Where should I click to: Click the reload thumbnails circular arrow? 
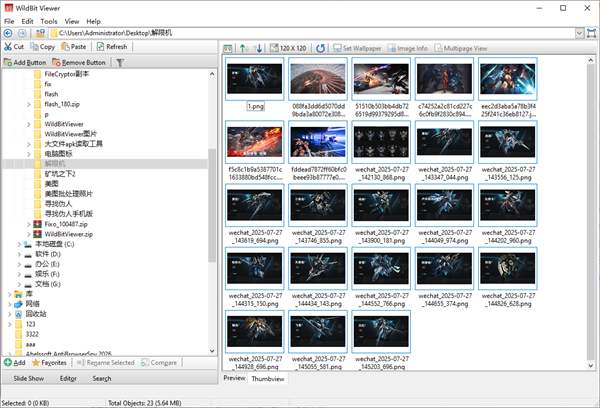[x=321, y=48]
